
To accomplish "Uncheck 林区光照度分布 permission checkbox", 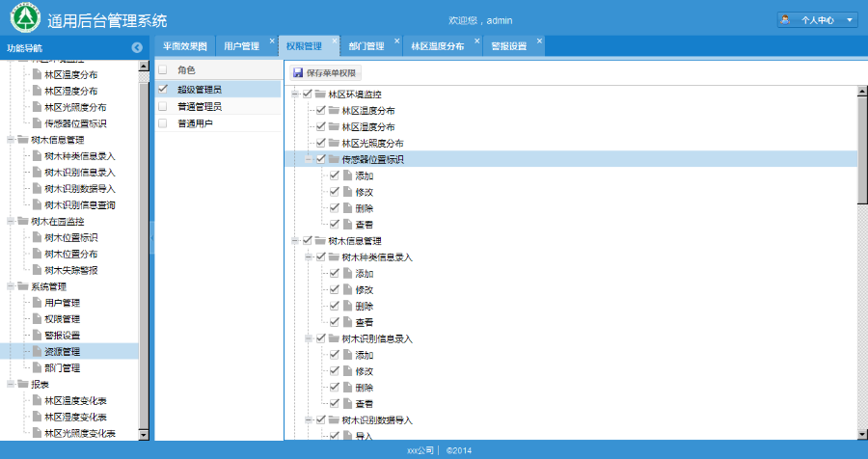I will point(320,143).
